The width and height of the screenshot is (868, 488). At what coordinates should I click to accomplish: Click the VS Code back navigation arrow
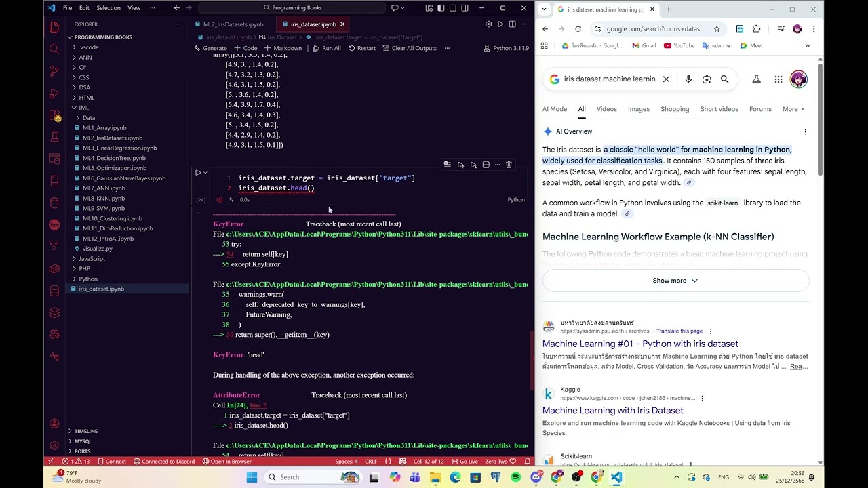coord(176,8)
